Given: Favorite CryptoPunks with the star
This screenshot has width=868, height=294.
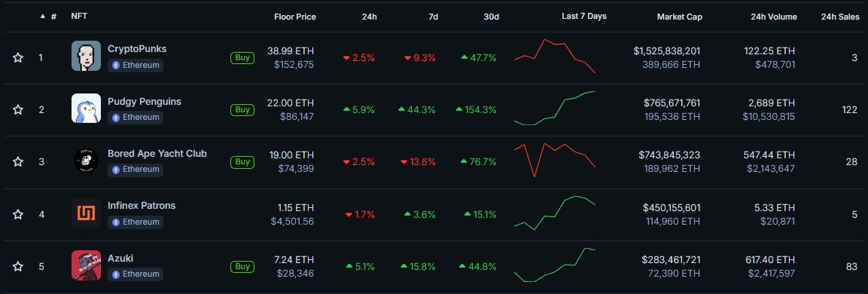Looking at the screenshot, I should (18, 58).
